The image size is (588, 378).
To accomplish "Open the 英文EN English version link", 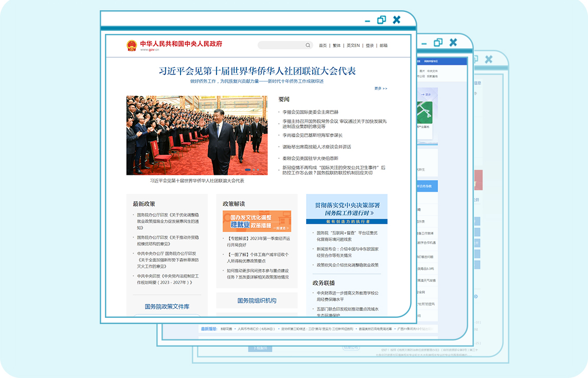I will click(353, 46).
